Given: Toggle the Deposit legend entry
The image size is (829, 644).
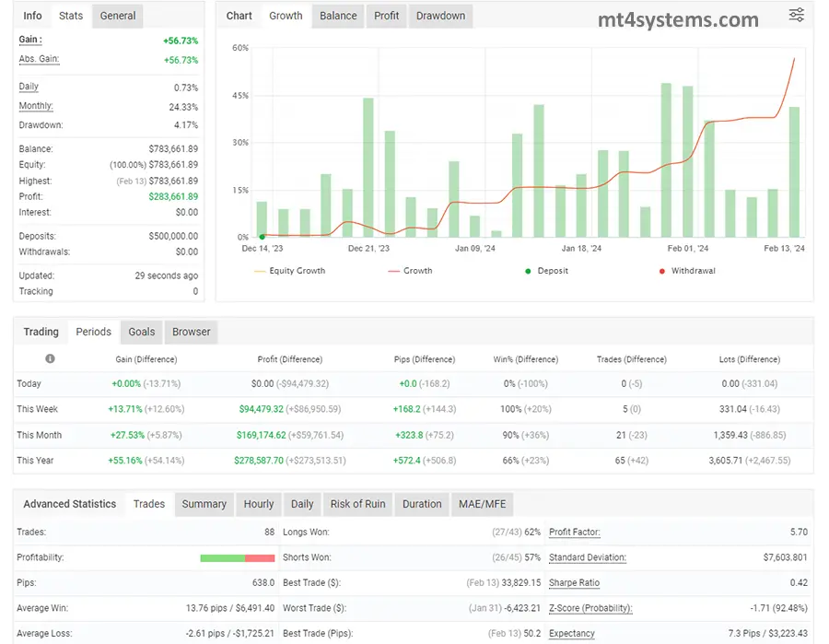Looking at the screenshot, I should (547, 271).
